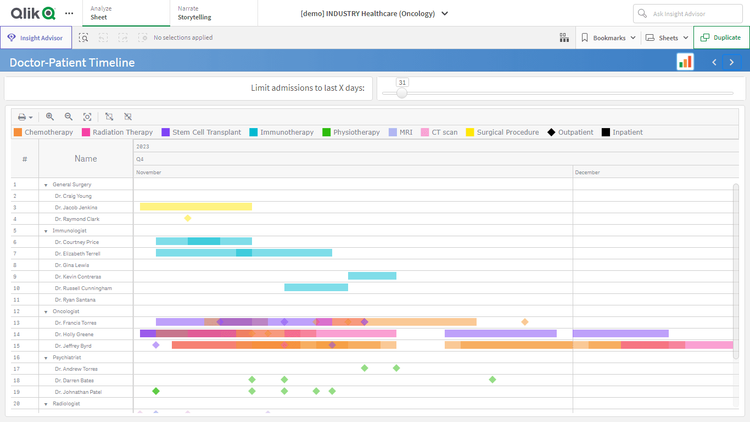Click the zoom-to-fit icon in chart toolbar
The width and height of the screenshot is (750, 422).
tap(87, 117)
